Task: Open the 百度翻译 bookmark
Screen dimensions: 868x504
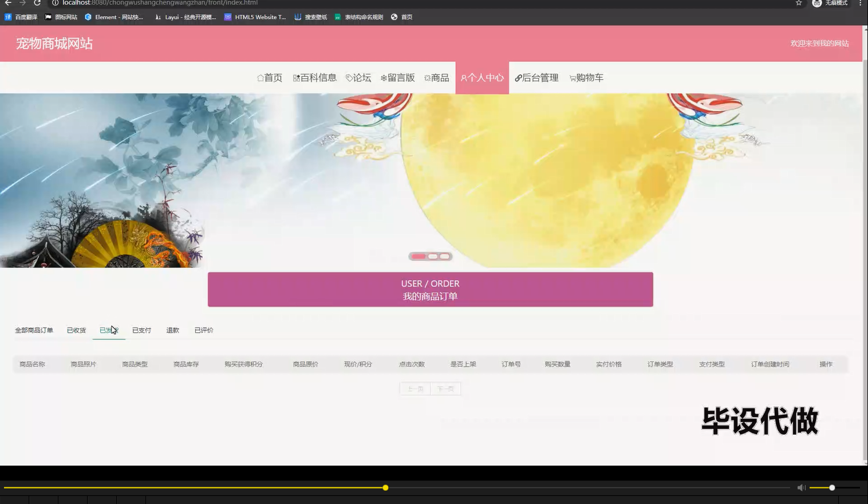Action: tap(21, 17)
